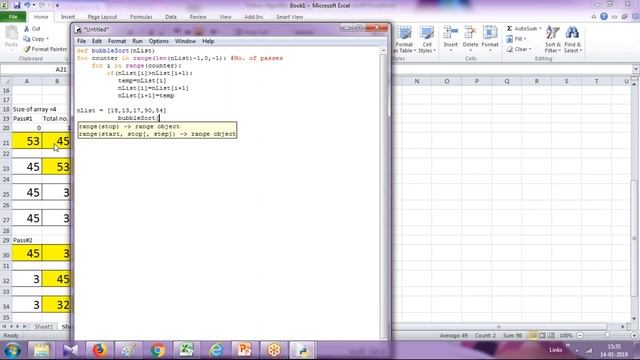Open Find & Select binoculars
This screenshot has height=360, width=640.
(572, 39)
